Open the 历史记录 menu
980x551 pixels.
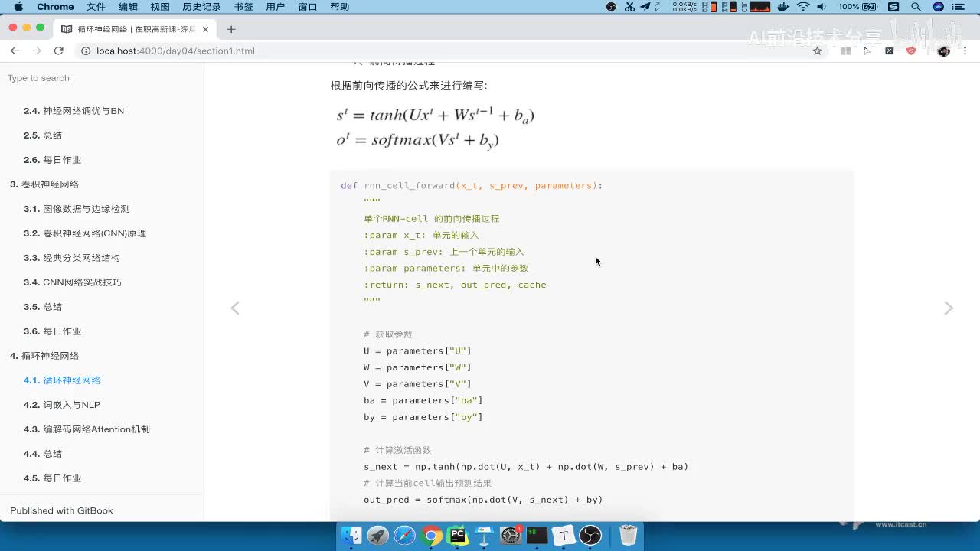(201, 7)
